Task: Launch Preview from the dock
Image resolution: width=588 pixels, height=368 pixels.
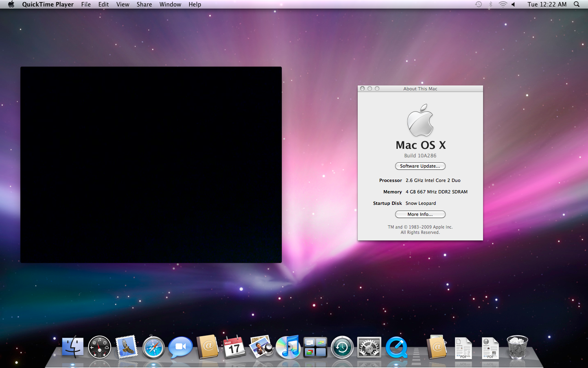Action: point(261,347)
